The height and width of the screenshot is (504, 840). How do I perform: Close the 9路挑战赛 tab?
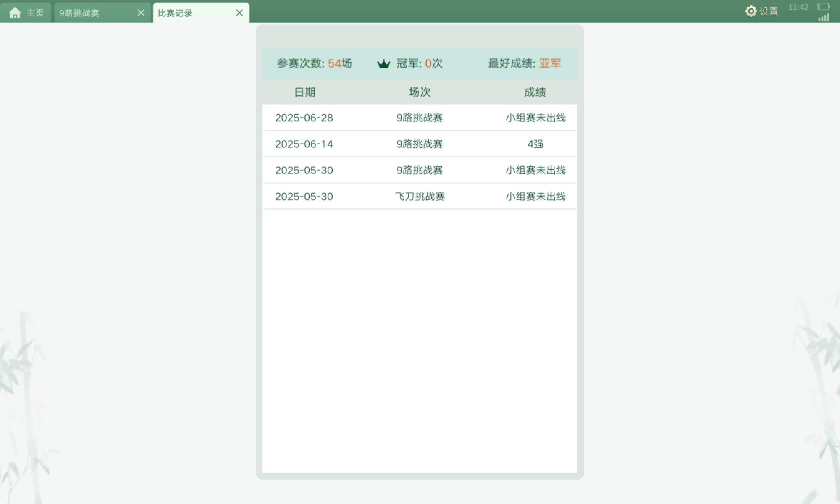tap(141, 13)
